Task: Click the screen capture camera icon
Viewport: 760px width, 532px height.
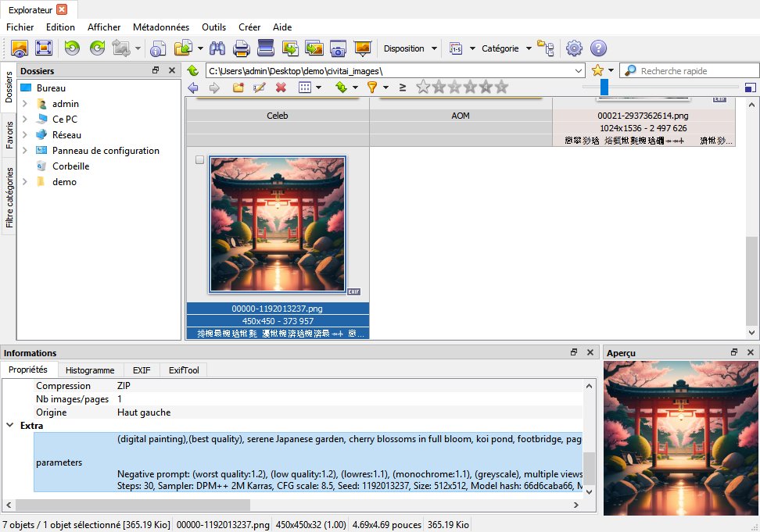Action: (x=338, y=48)
